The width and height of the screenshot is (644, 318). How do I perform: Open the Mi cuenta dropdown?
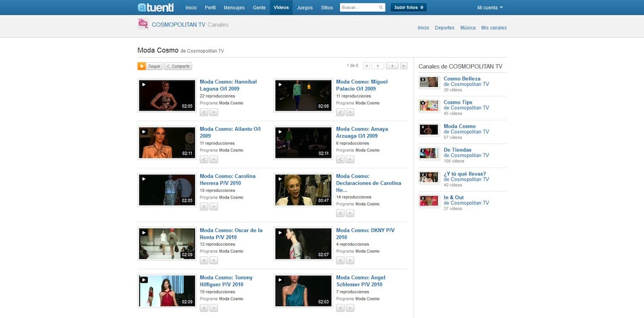coord(489,8)
